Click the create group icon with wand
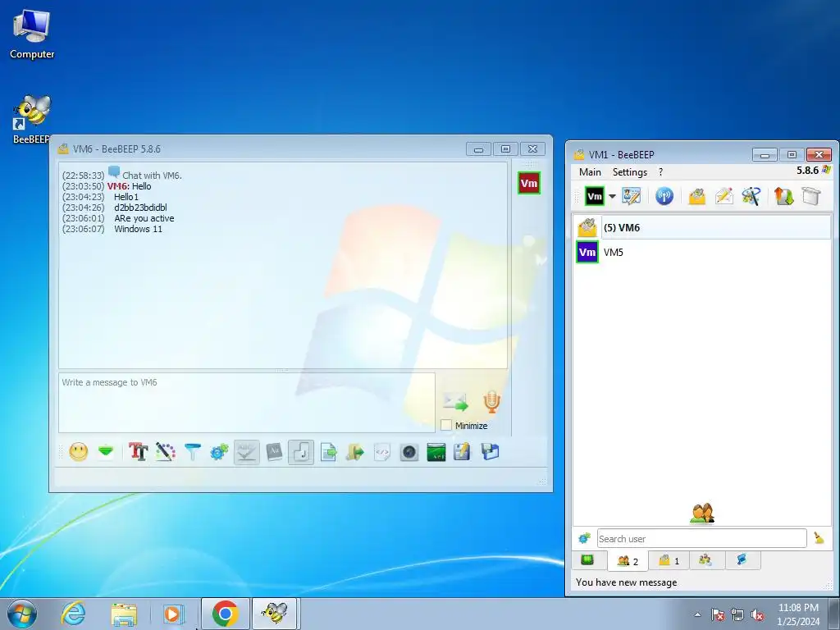This screenshot has width=840, height=630. tap(751, 196)
